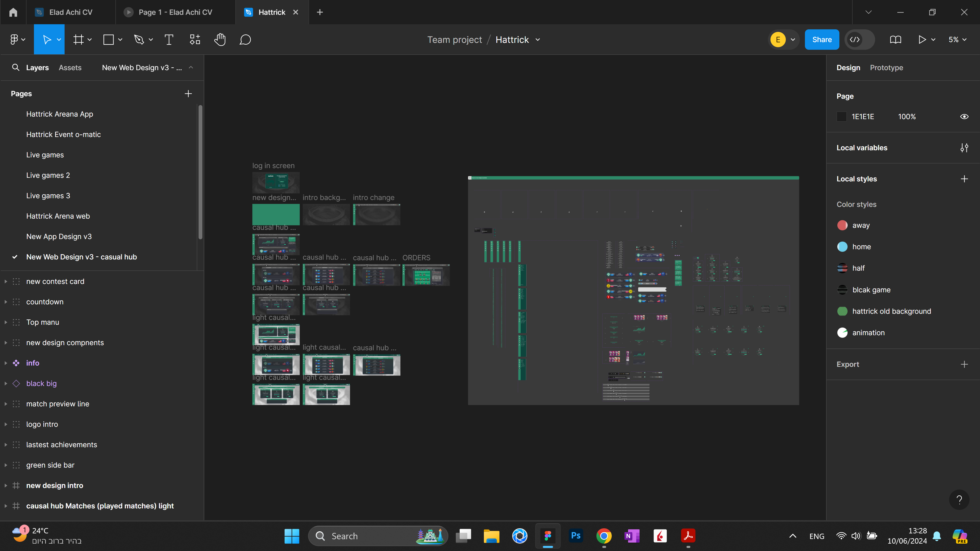Select the Text tool
Viewport: 980px width, 551px height.
[168, 40]
